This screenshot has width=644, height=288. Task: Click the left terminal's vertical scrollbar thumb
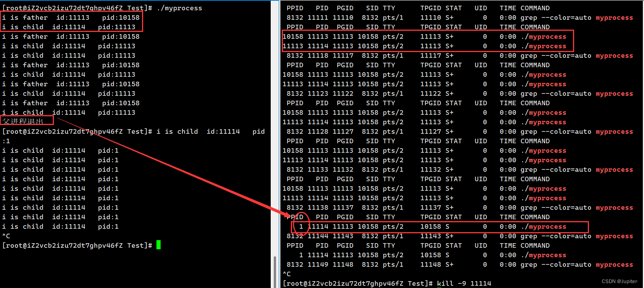pyautogui.click(x=275, y=272)
